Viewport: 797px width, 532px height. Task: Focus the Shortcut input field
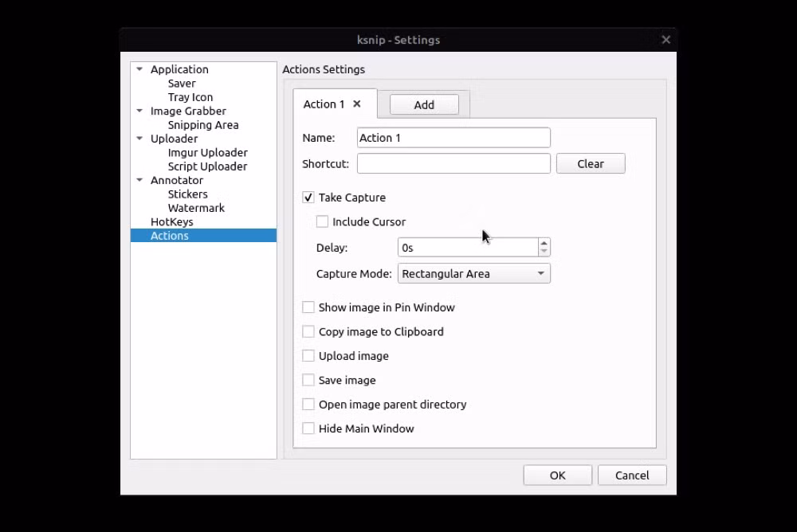pos(453,163)
